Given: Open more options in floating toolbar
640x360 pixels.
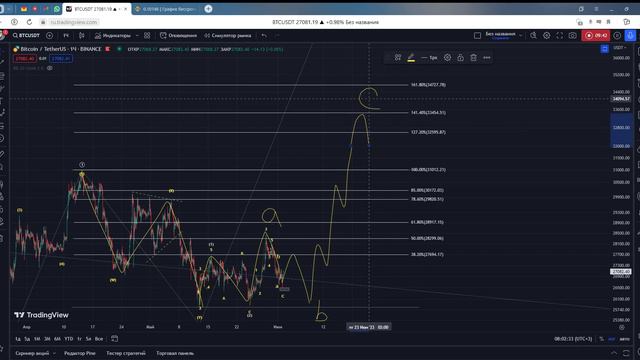Looking at the screenshot, I should (487, 58).
